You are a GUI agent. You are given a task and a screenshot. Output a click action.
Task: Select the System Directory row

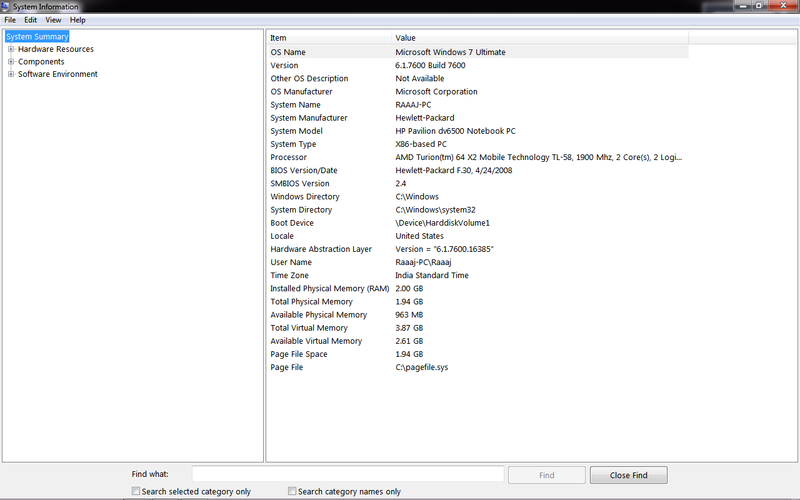tap(478, 210)
